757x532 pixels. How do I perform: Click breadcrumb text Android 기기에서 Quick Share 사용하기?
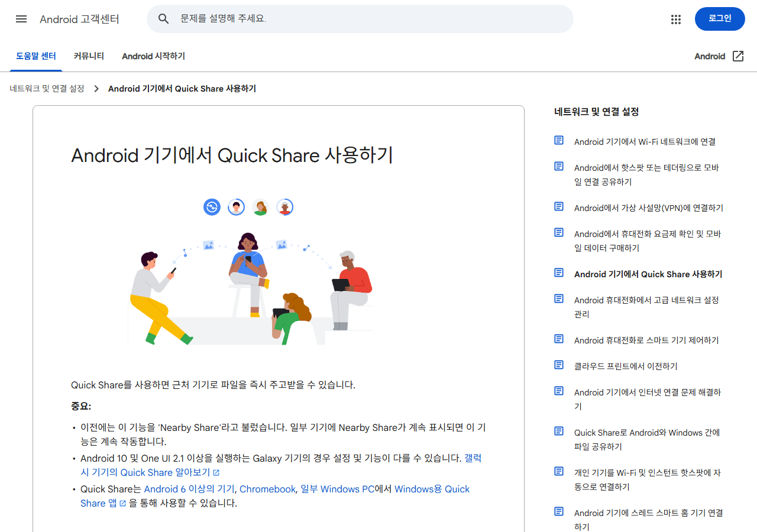pyautogui.click(x=182, y=89)
